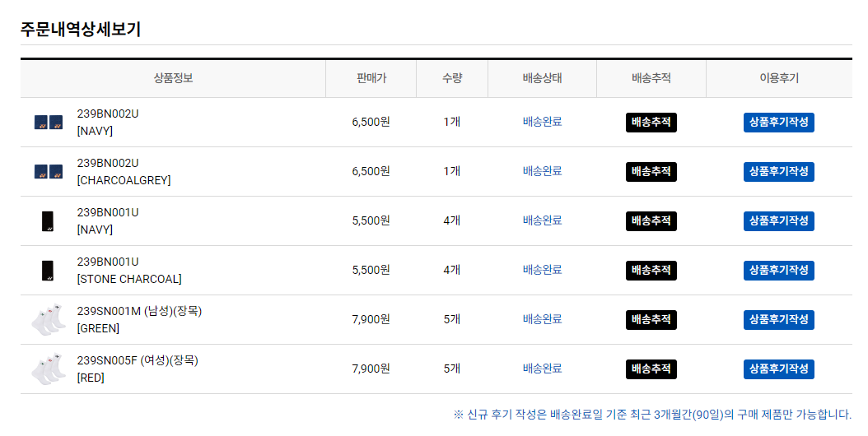Click 배송완료 status for 239BN001U NAVY

543,220
